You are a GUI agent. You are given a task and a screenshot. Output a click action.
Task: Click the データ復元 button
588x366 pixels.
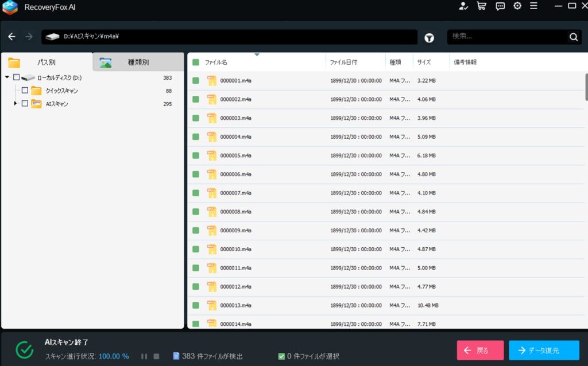(x=544, y=351)
